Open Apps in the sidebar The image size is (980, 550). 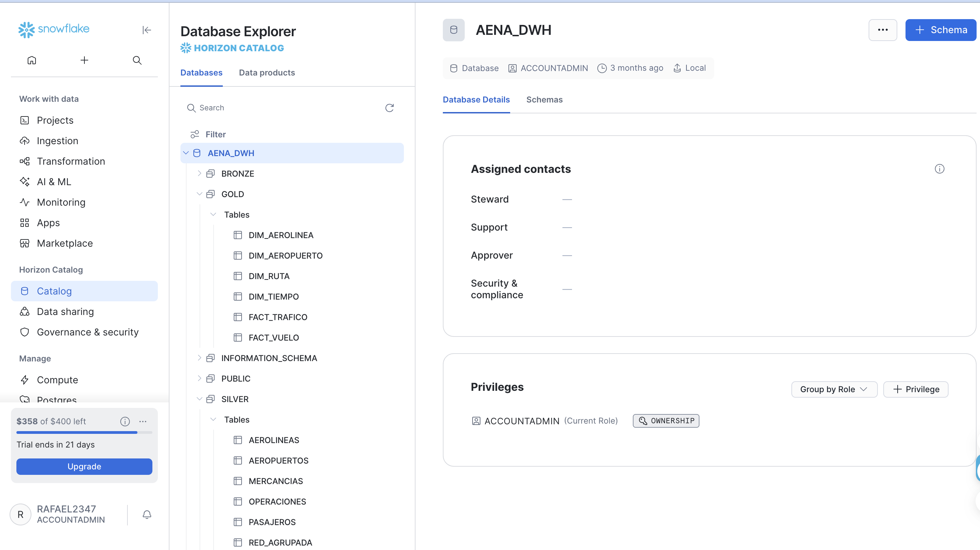point(84,223)
